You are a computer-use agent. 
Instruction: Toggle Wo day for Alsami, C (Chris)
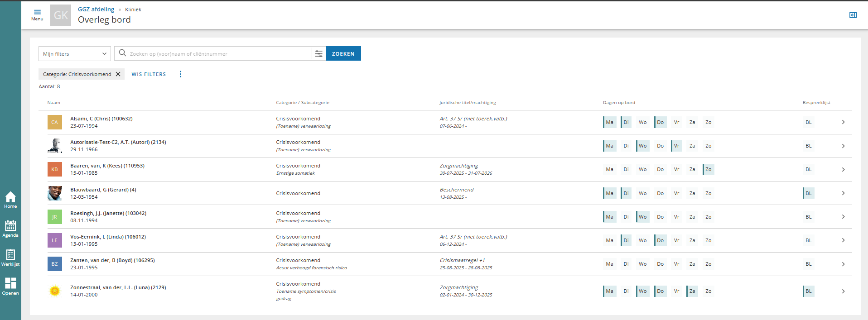[x=642, y=123]
